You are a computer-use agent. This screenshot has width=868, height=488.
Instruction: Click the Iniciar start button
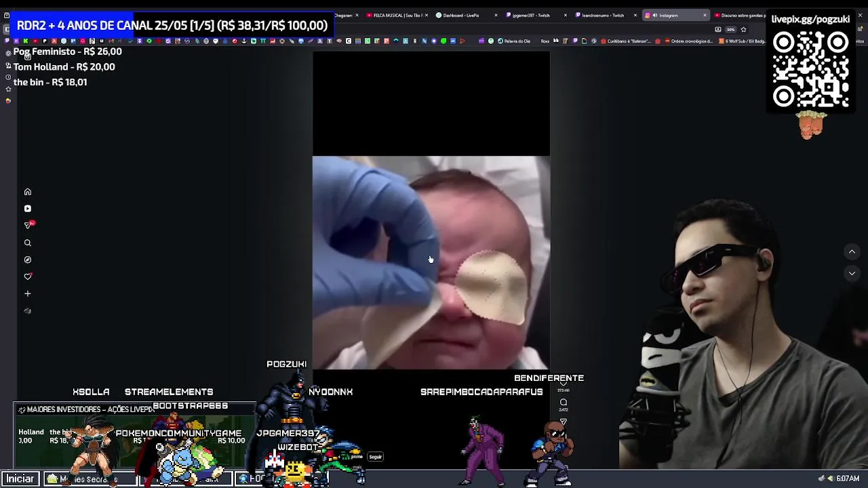click(x=20, y=479)
